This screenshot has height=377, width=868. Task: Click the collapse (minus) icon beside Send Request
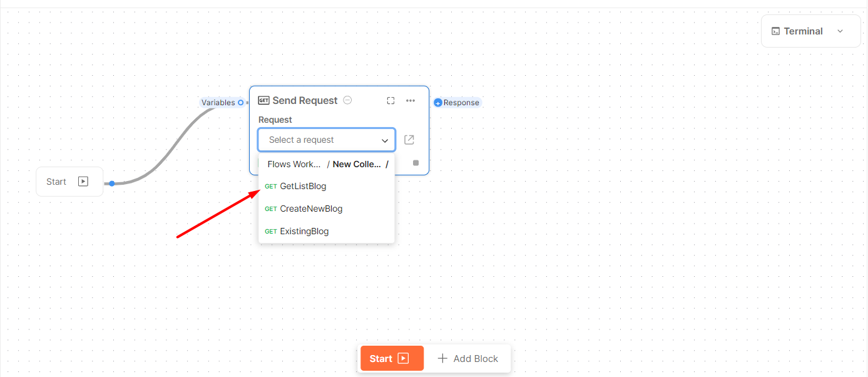click(348, 100)
